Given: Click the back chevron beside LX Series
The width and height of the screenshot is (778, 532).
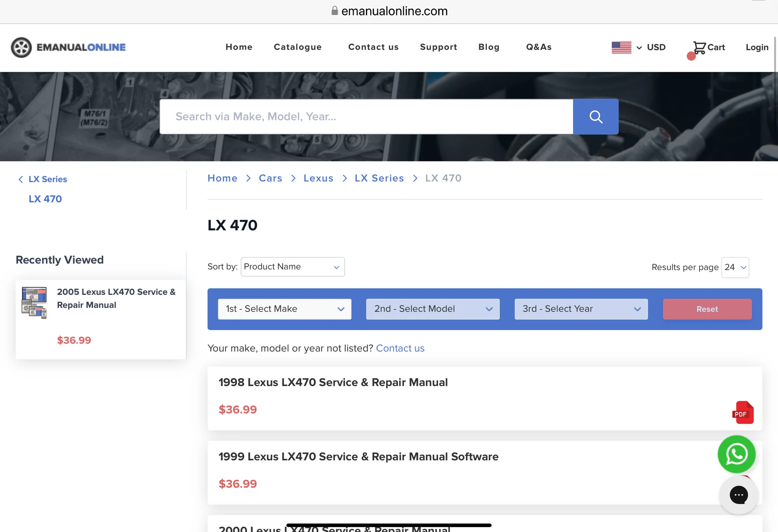Looking at the screenshot, I should (21, 179).
